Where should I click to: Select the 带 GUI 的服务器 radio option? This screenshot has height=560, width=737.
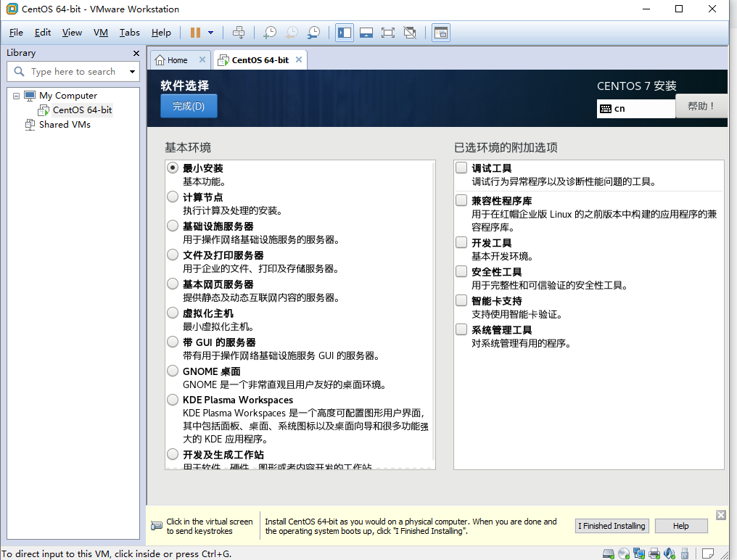click(x=173, y=342)
